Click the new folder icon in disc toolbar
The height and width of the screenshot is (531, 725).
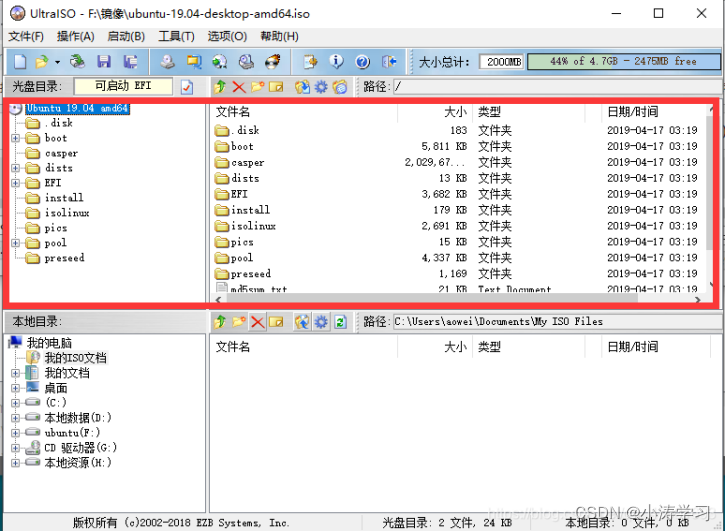click(258, 87)
